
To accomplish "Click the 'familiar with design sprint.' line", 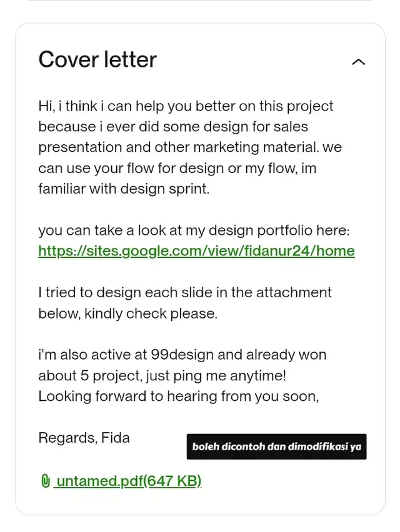I will point(124,189).
